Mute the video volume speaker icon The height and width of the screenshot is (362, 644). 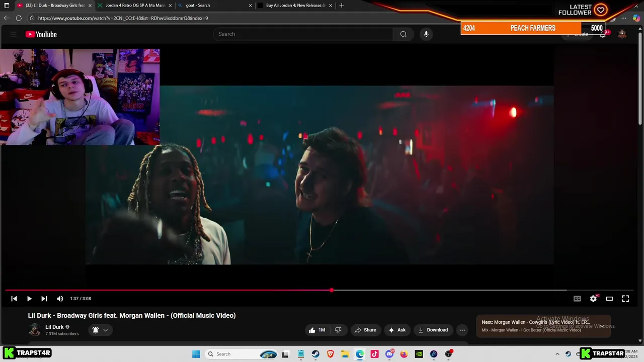click(x=60, y=299)
